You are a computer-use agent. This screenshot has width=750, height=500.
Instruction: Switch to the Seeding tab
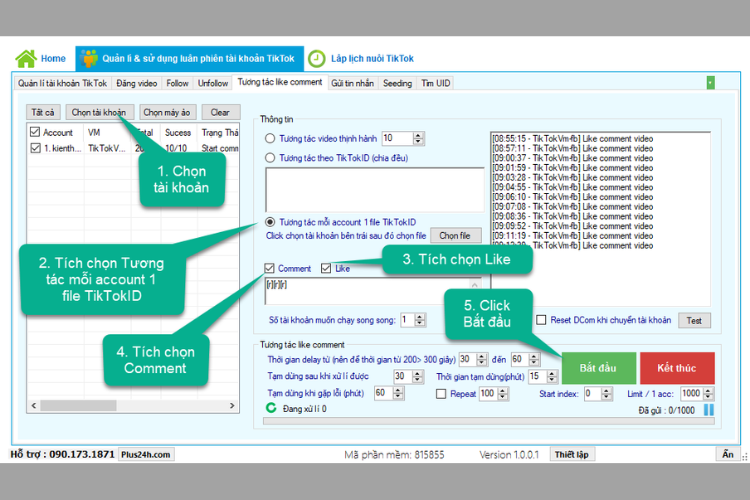[x=397, y=83]
